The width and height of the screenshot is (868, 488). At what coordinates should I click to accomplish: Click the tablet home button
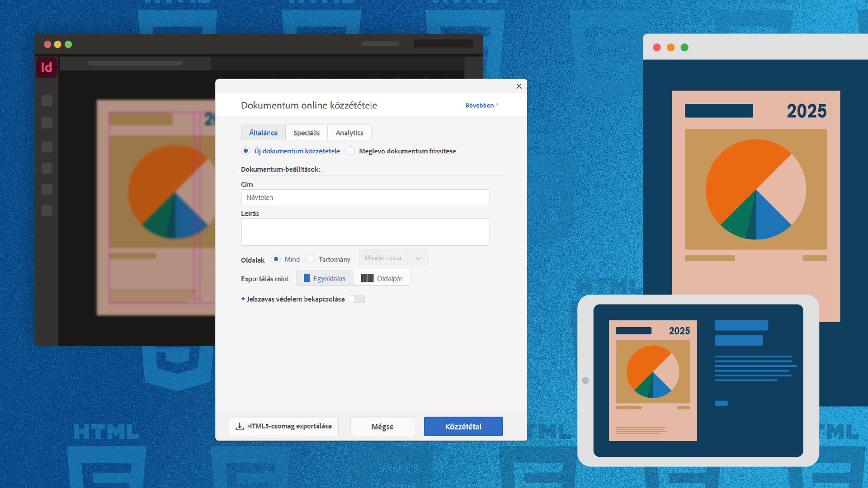click(x=585, y=380)
